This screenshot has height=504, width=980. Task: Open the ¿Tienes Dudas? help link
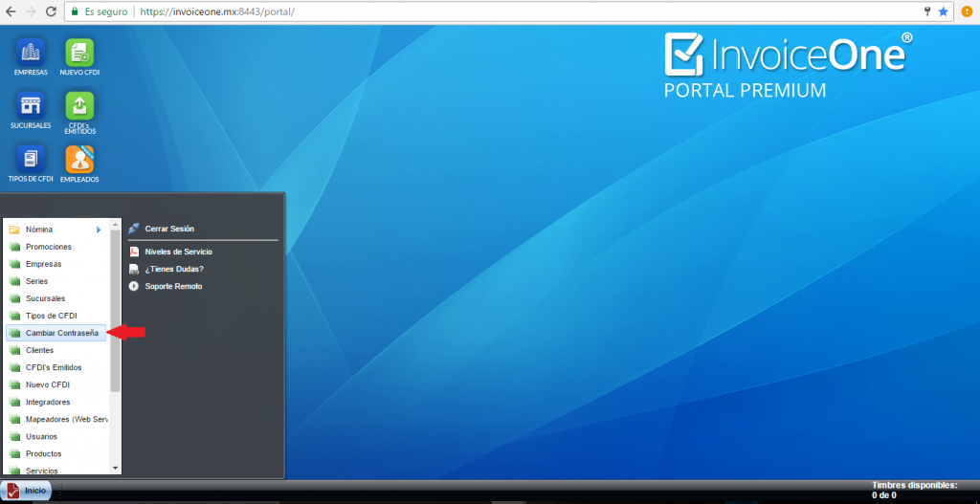click(174, 269)
